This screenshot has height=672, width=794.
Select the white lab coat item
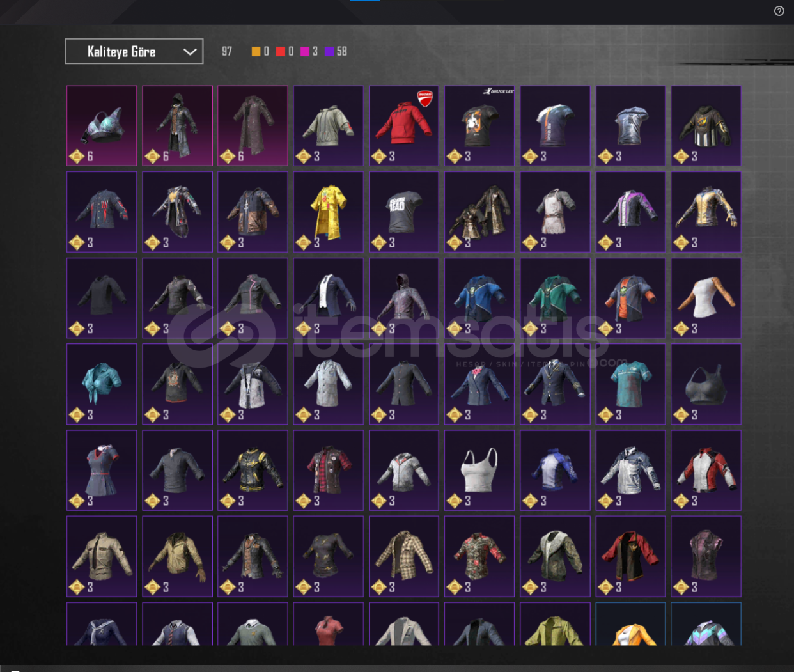point(328,384)
